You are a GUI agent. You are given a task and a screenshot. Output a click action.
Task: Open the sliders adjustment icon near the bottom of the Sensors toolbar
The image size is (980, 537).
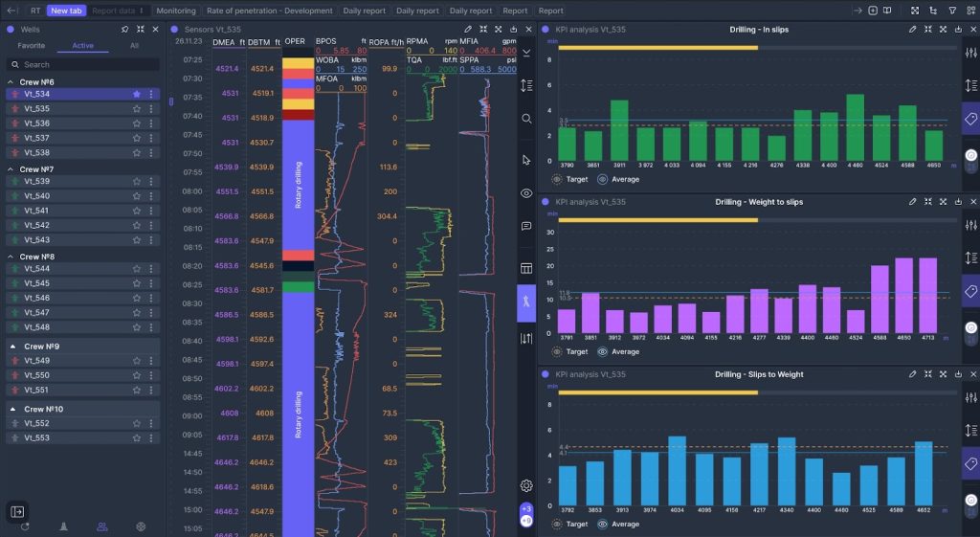(x=526, y=339)
